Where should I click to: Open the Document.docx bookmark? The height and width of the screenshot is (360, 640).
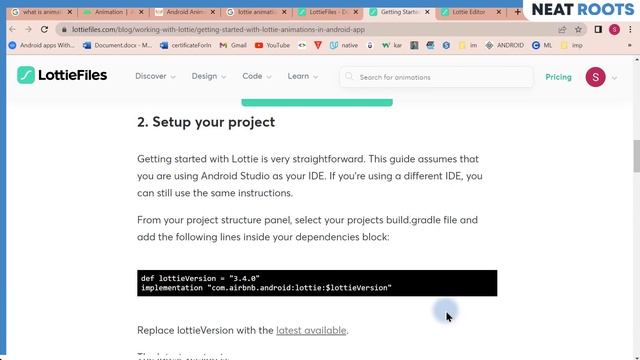tap(117, 45)
